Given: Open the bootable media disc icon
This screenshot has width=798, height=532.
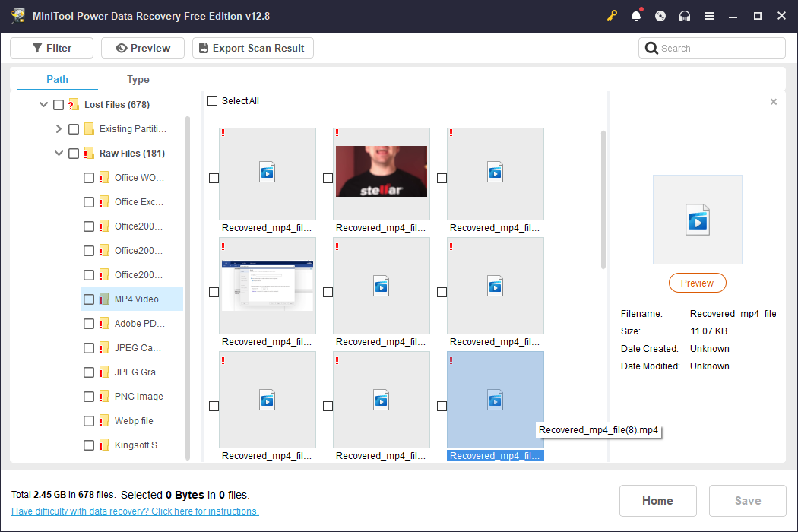Looking at the screenshot, I should [x=660, y=15].
